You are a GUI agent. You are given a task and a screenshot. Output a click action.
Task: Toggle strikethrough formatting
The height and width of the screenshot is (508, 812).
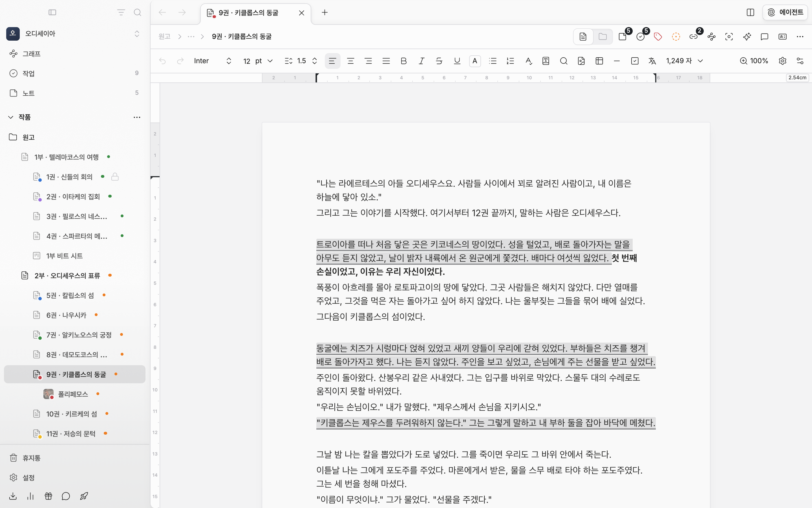pos(439,61)
